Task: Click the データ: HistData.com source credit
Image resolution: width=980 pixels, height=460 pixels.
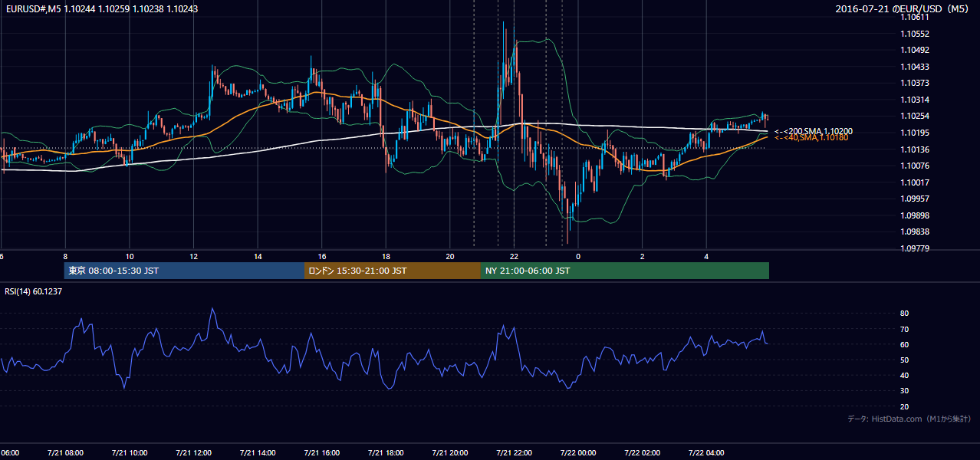Action: click(x=909, y=419)
